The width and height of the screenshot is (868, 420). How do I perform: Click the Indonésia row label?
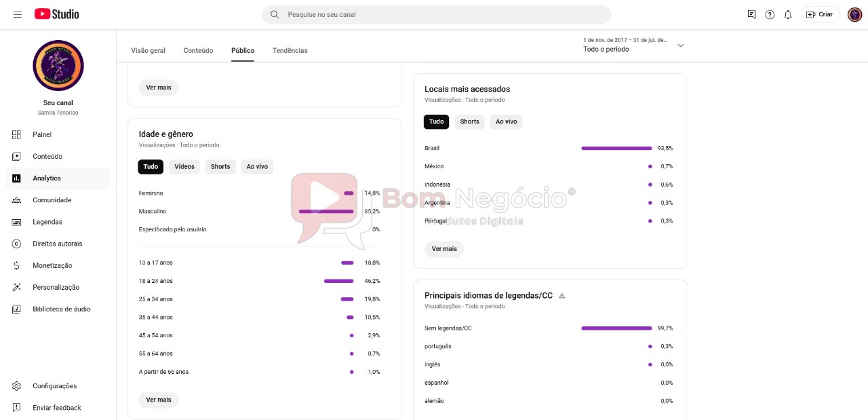(437, 185)
